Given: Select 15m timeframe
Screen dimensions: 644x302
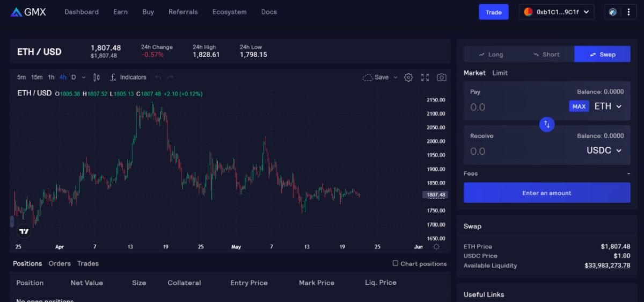Looking at the screenshot, I should pos(36,77).
